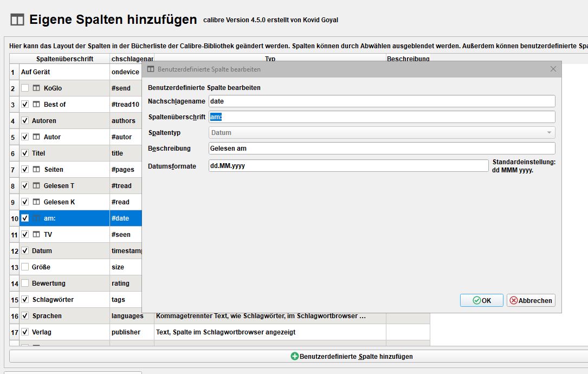Select the tags lookup name cell
The width and height of the screenshot is (588, 374).
[x=126, y=299]
